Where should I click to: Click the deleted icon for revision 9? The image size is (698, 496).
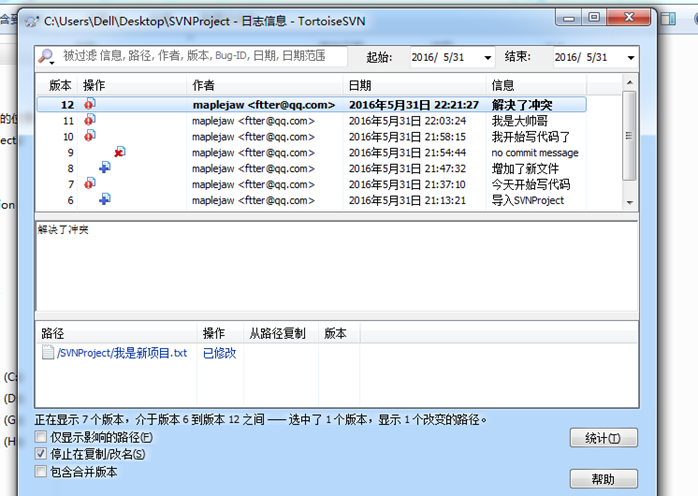click(119, 152)
